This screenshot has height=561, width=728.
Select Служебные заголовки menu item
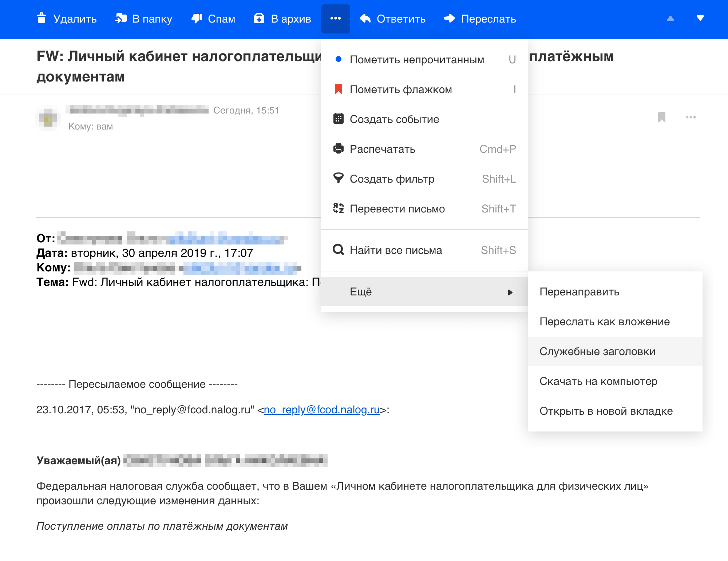(597, 351)
